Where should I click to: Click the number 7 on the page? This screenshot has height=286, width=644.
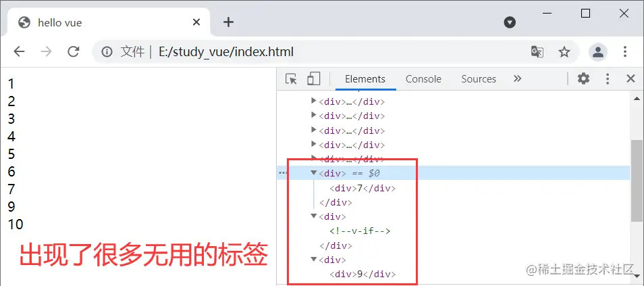point(11,189)
